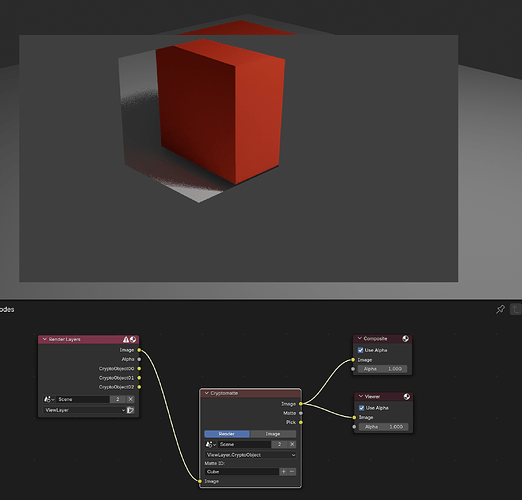Click the Pick output socket on Cryptomatte node
The width and height of the screenshot is (522, 500).
point(301,422)
